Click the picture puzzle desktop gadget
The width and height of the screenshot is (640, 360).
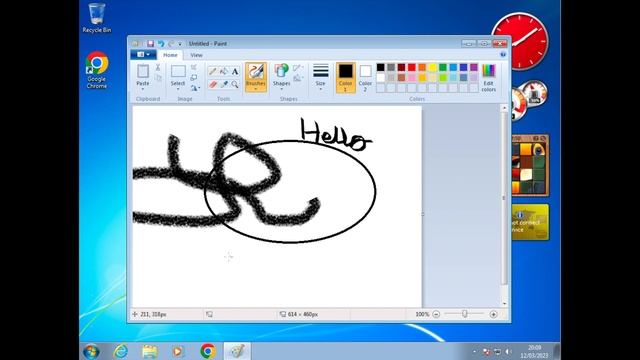530,166
